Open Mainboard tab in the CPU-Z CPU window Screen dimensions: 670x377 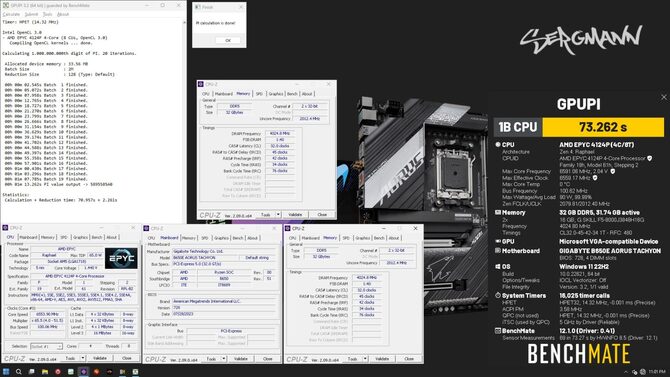pyautogui.click(x=28, y=237)
